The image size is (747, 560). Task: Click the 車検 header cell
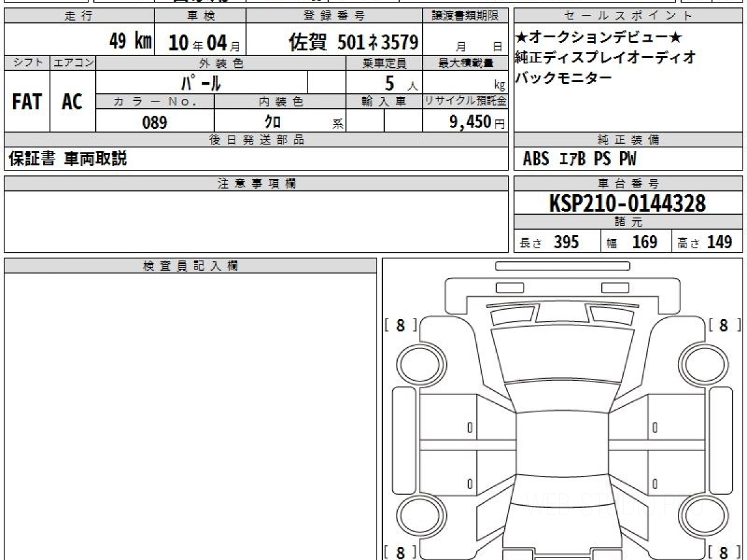click(x=200, y=16)
